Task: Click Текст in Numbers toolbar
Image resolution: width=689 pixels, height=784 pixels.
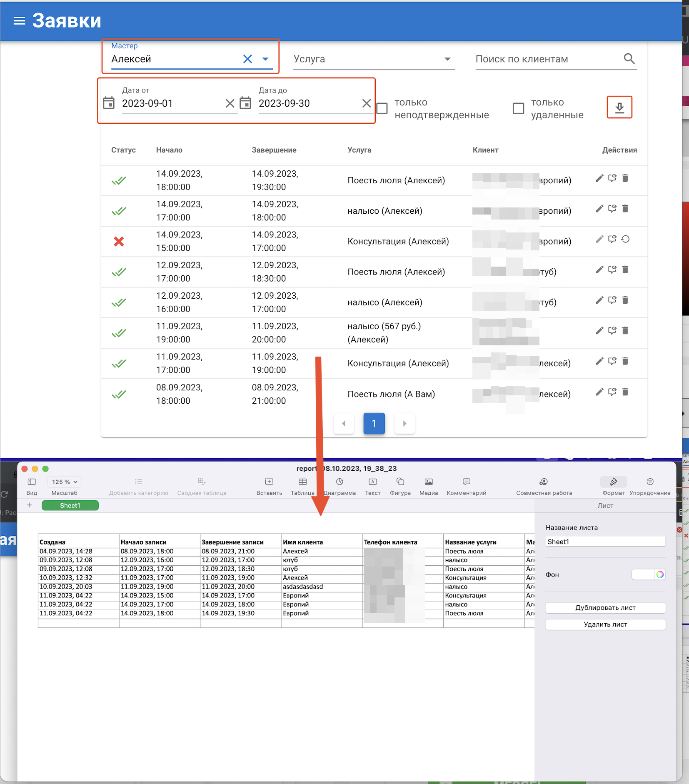Action: tap(373, 486)
